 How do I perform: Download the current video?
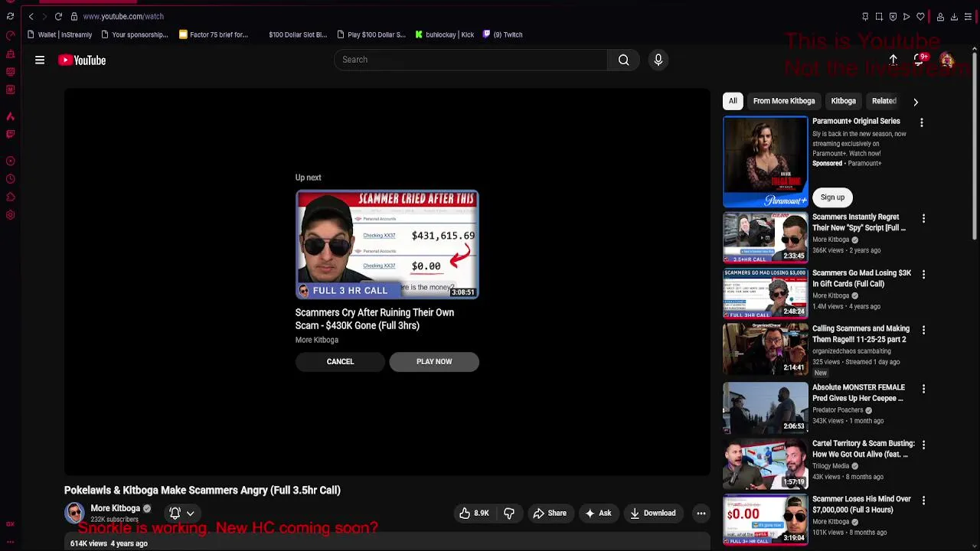(652, 513)
